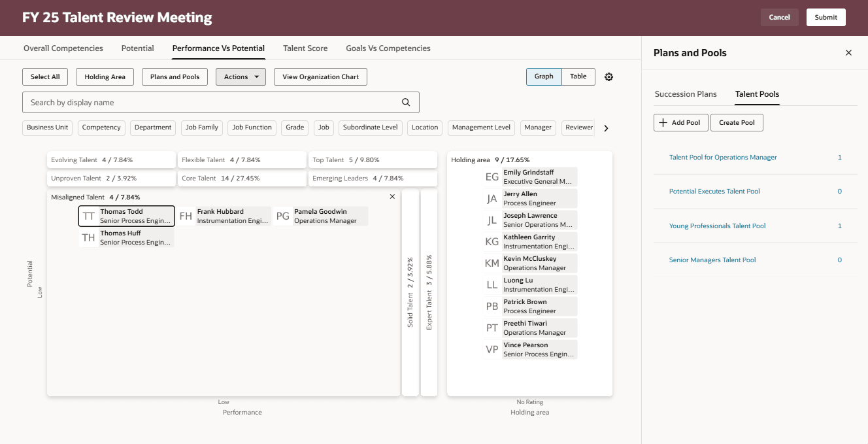This screenshot has width=868, height=444.
Task: Select the JL avatar for Joseph Lawrence
Action: [492, 220]
